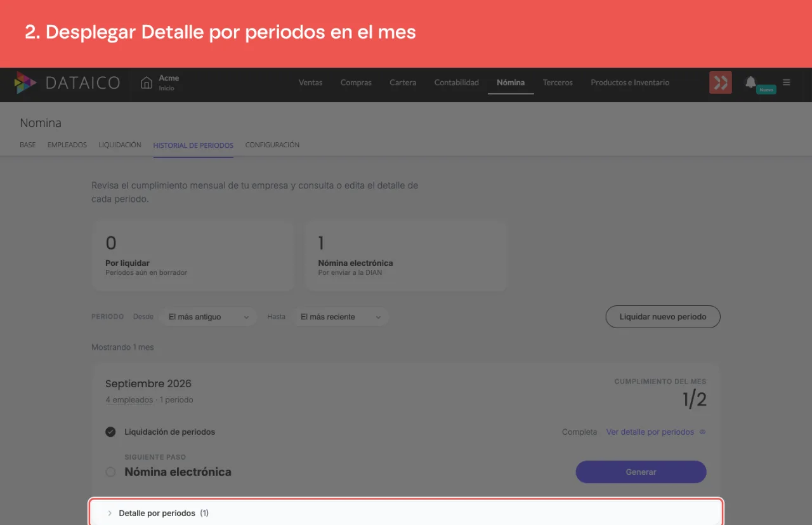
Task: Click the Dataico logo icon
Action: [x=25, y=83]
